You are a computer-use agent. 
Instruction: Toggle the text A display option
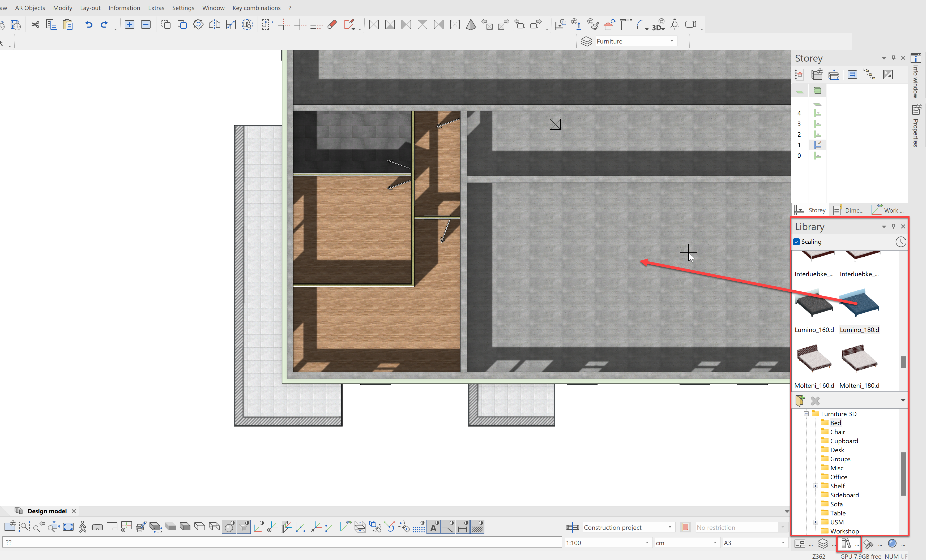point(433,527)
